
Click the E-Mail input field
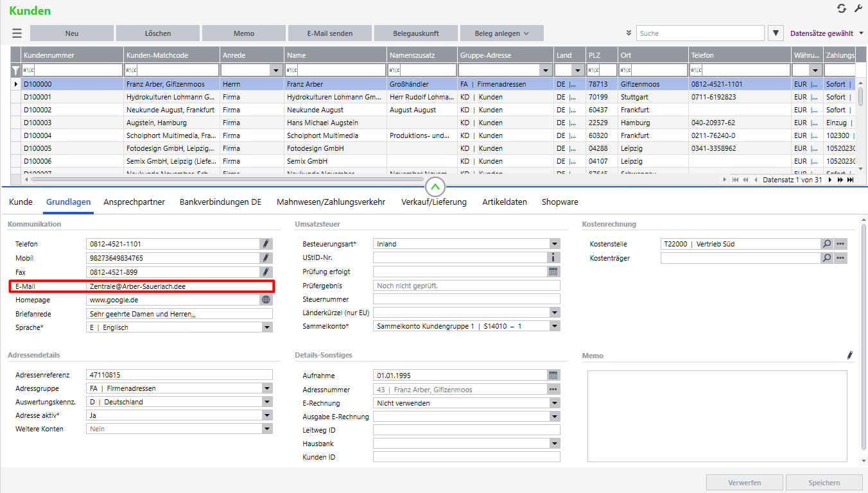[x=179, y=286]
